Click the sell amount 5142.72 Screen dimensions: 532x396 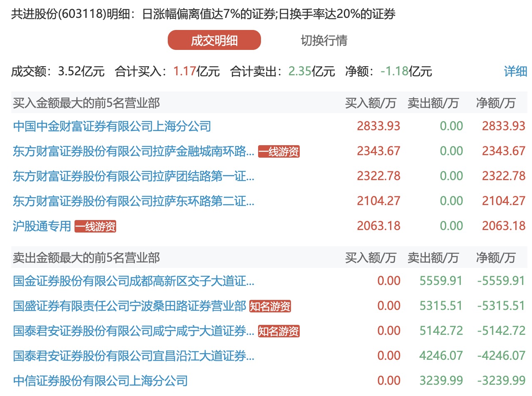point(441,331)
